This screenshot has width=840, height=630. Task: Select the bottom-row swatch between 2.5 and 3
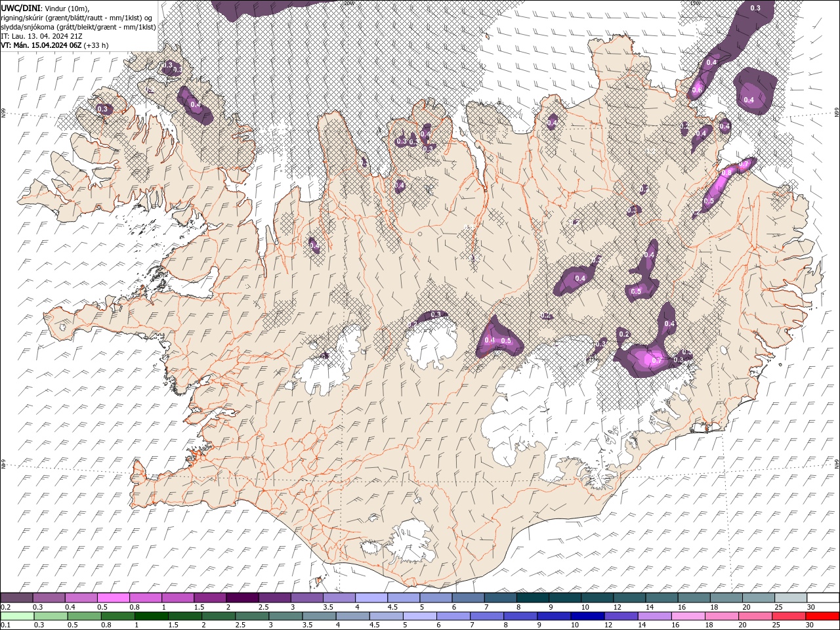(x=251, y=616)
